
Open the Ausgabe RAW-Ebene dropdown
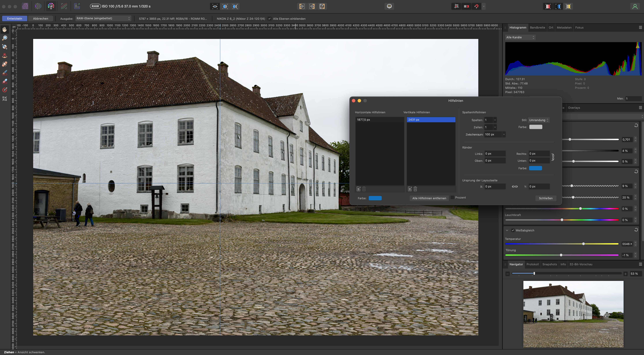click(103, 18)
